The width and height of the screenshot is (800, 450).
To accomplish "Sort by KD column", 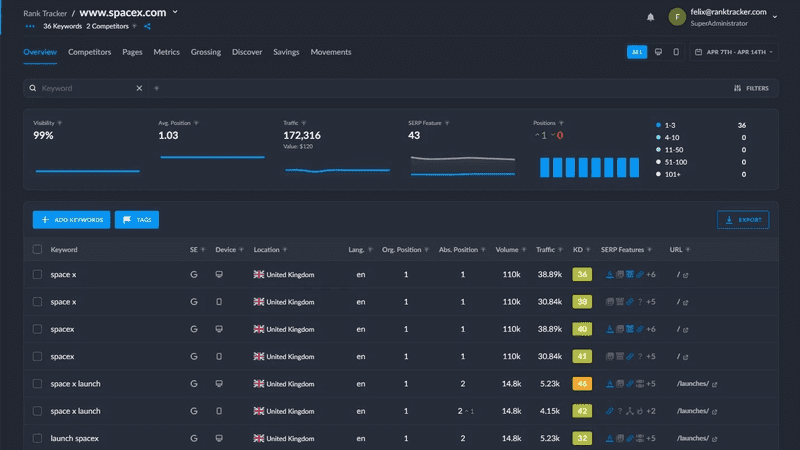I will pos(581,249).
